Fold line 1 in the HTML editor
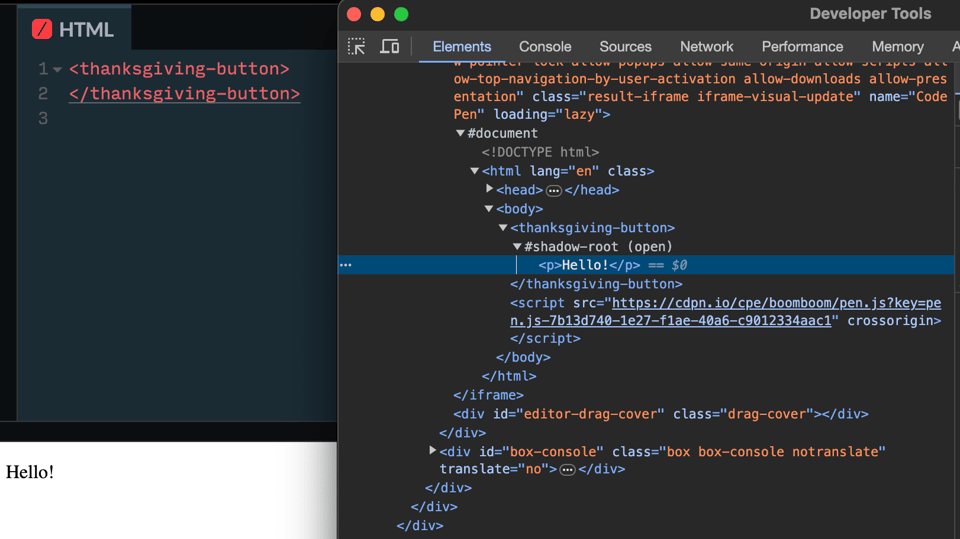The height and width of the screenshot is (539, 960). pyautogui.click(x=58, y=70)
